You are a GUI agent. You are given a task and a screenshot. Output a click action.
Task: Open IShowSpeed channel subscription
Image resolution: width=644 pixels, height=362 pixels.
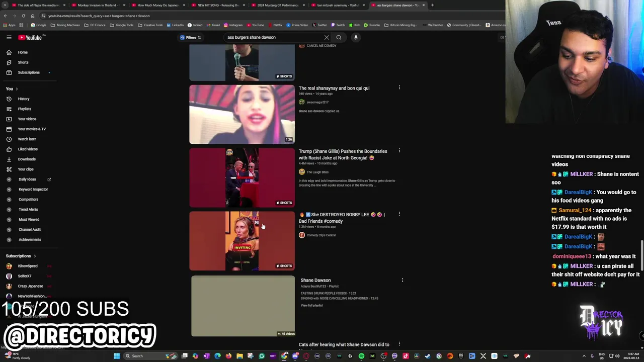coord(28,266)
